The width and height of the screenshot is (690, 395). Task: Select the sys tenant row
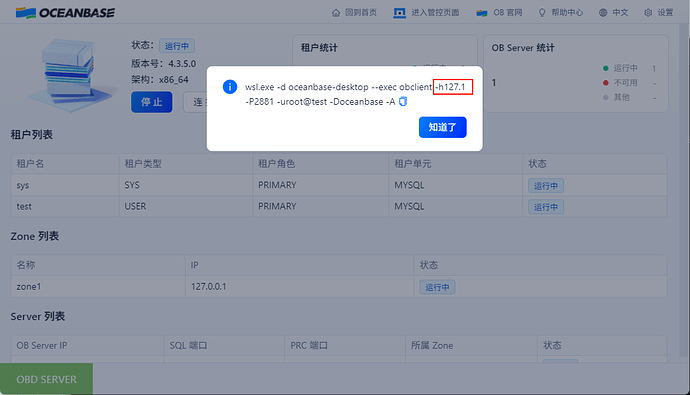[339, 185]
